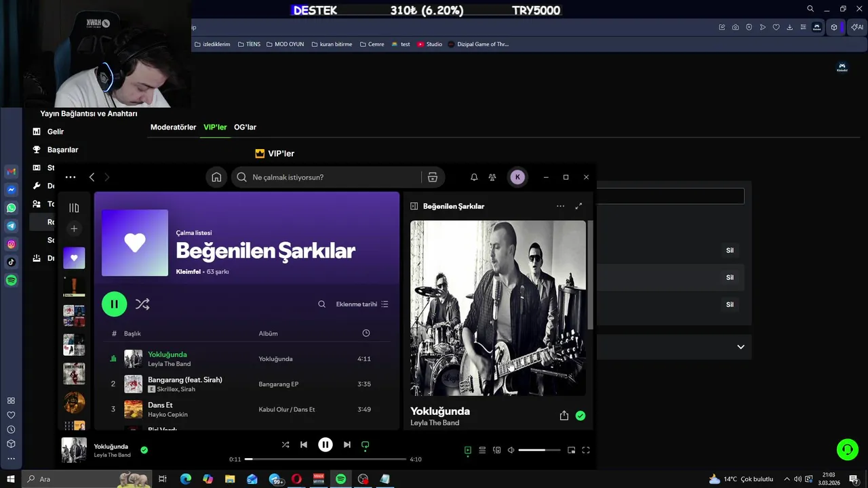
Task: Toggle shuffle in the bottom player bar
Action: [x=285, y=445]
